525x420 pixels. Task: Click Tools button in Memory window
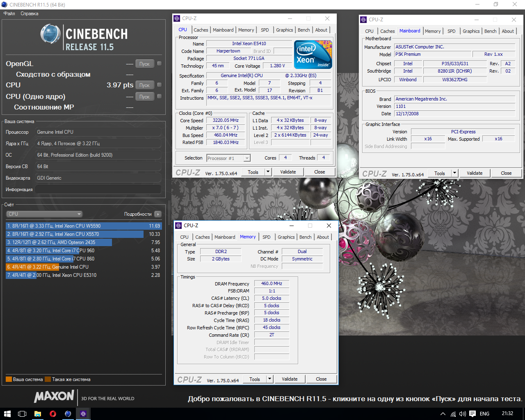click(x=255, y=379)
